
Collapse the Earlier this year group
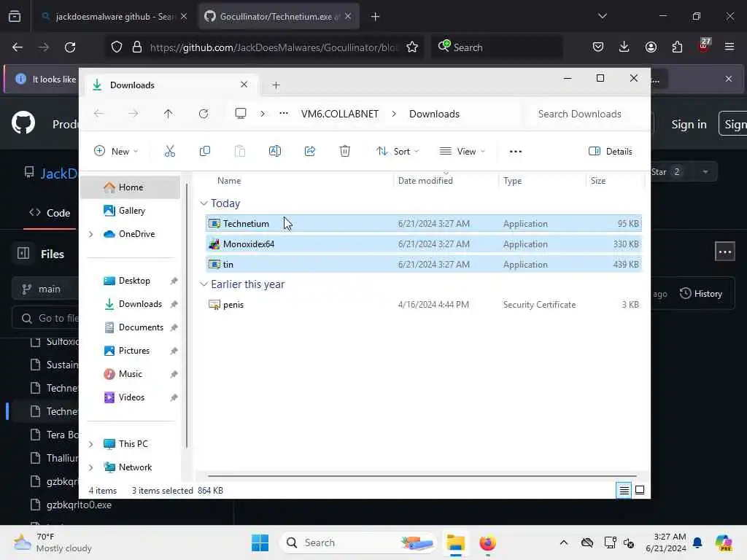[204, 284]
